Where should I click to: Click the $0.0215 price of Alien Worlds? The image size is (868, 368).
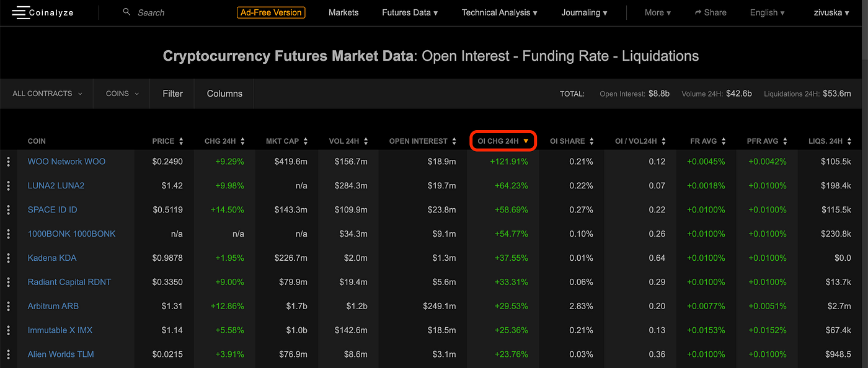pyautogui.click(x=167, y=355)
